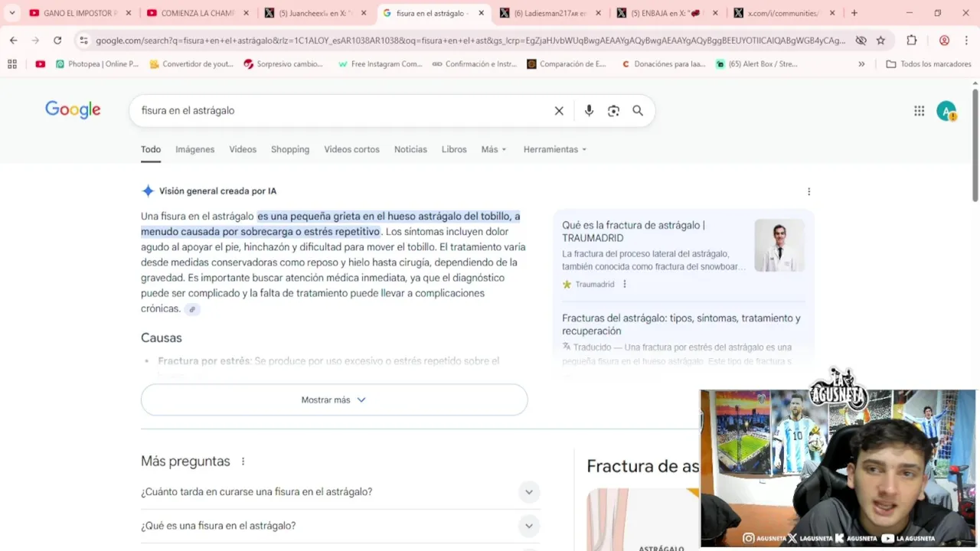Open the site information icon in address bar
This screenshot has height=551, width=980.
(83, 41)
